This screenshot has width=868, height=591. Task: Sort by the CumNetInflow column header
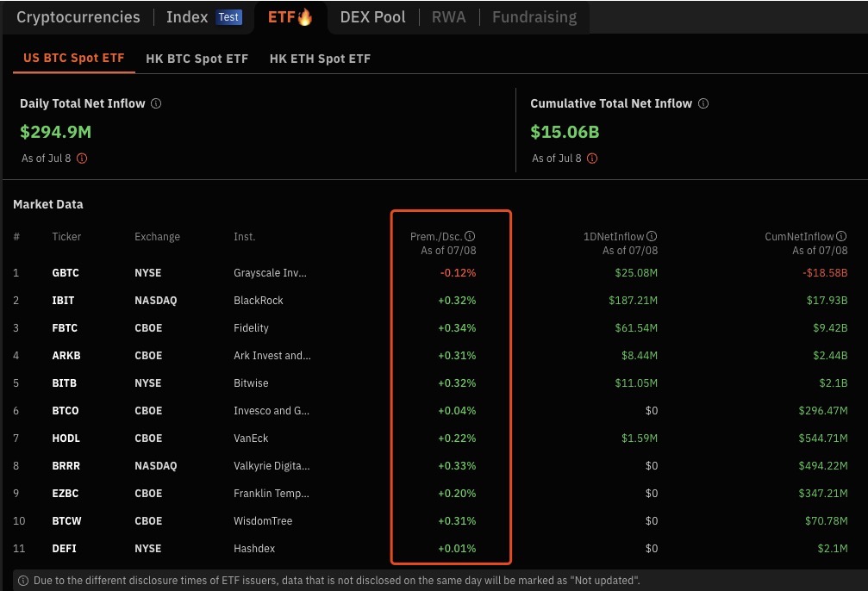(799, 237)
